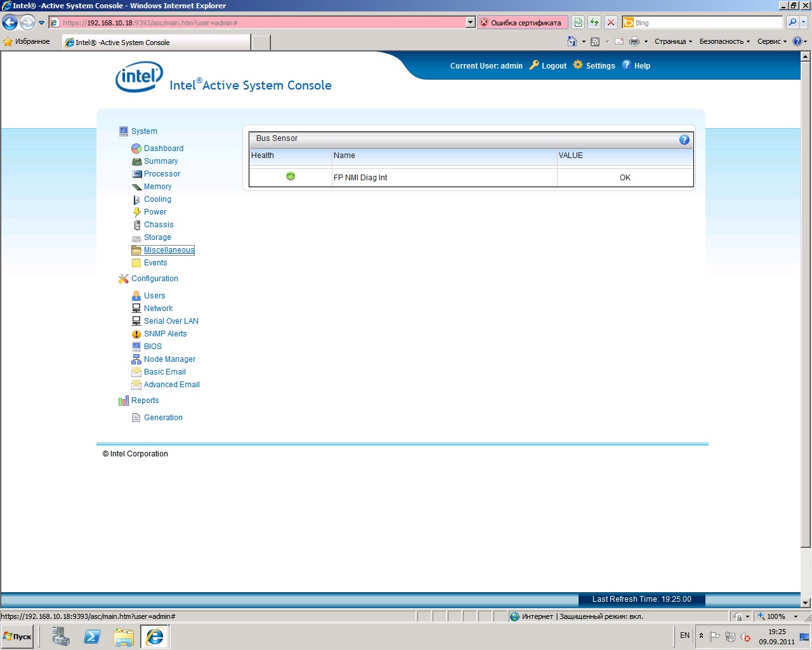Open the Безопасность menu

pos(724,41)
